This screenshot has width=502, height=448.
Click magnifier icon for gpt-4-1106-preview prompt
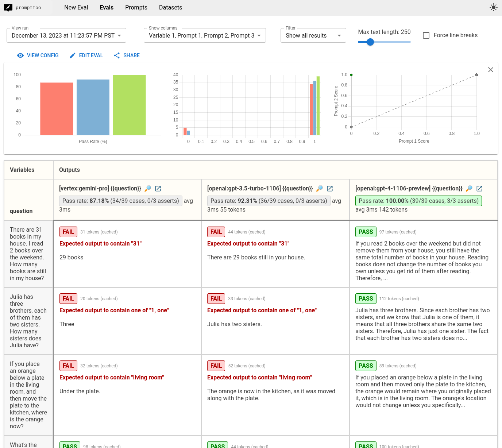coord(469,189)
